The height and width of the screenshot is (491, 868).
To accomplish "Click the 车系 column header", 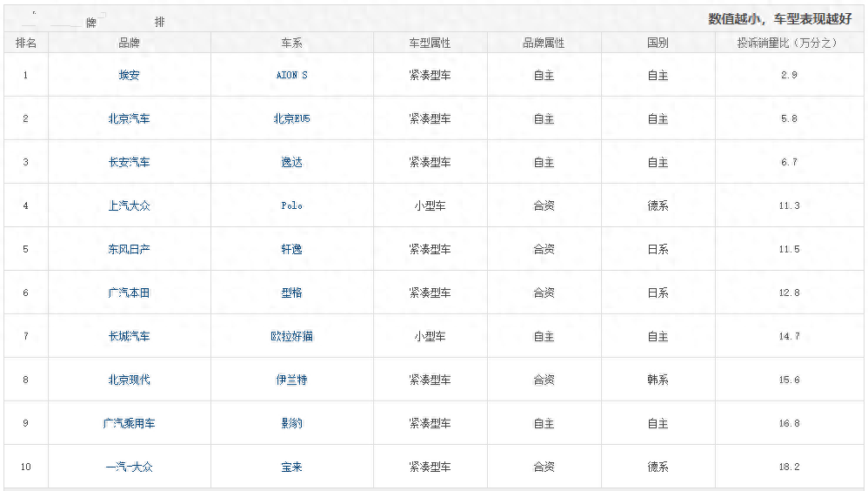I will [291, 43].
